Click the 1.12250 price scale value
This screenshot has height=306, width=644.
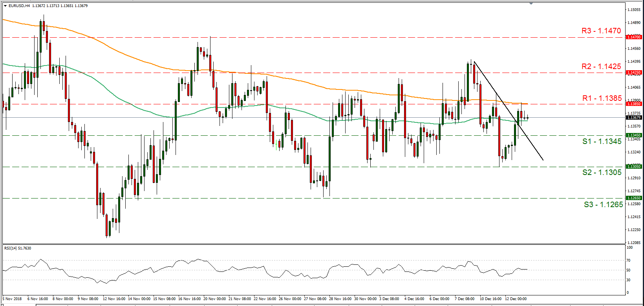point(634,230)
